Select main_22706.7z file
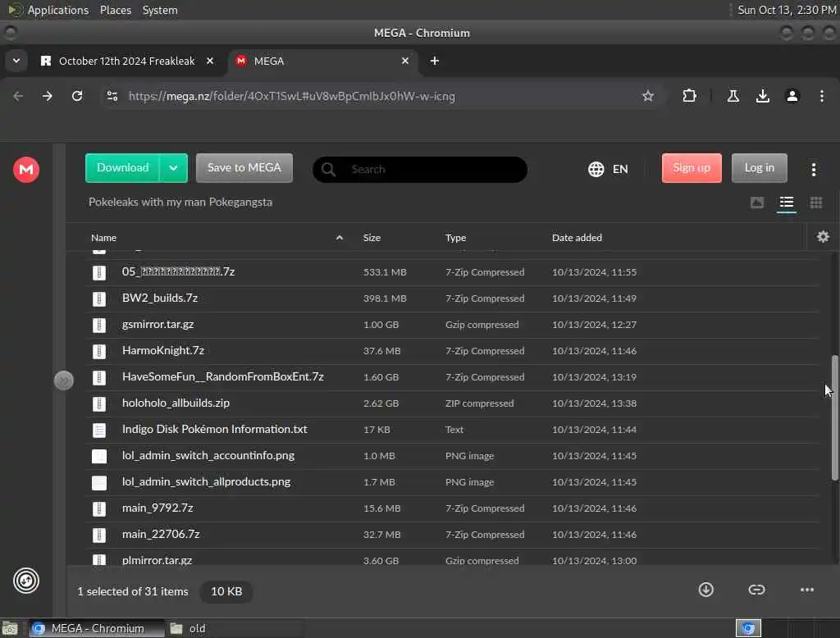 tap(453, 535)
